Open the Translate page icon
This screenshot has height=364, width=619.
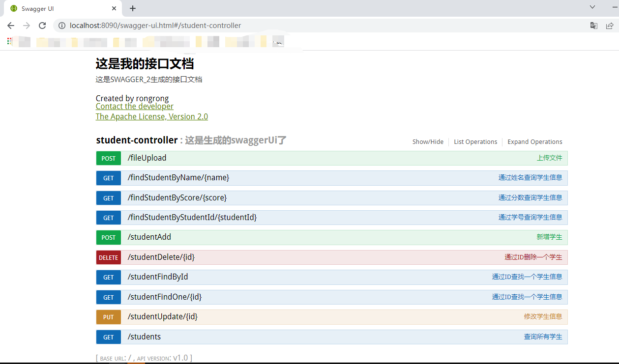[x=594, y=26]
